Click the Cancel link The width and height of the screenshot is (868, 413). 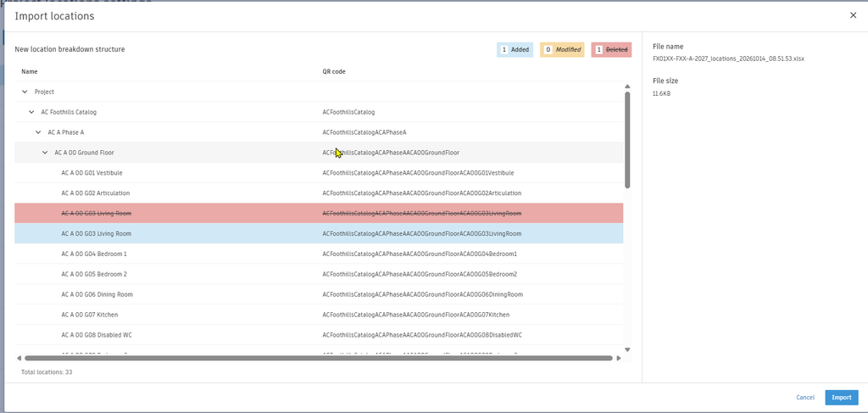click(x=805, y=398)
